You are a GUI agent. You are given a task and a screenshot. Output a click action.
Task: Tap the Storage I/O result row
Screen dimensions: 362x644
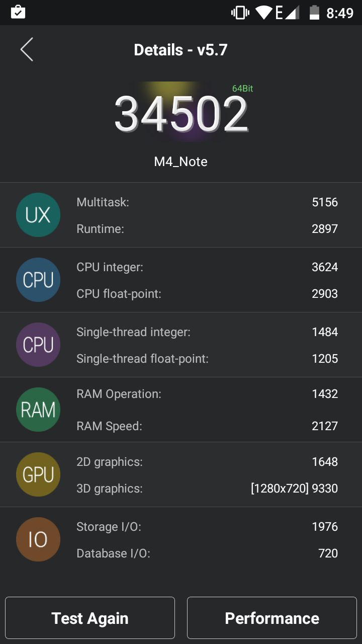pyautogui.click(x=206, y=527)
